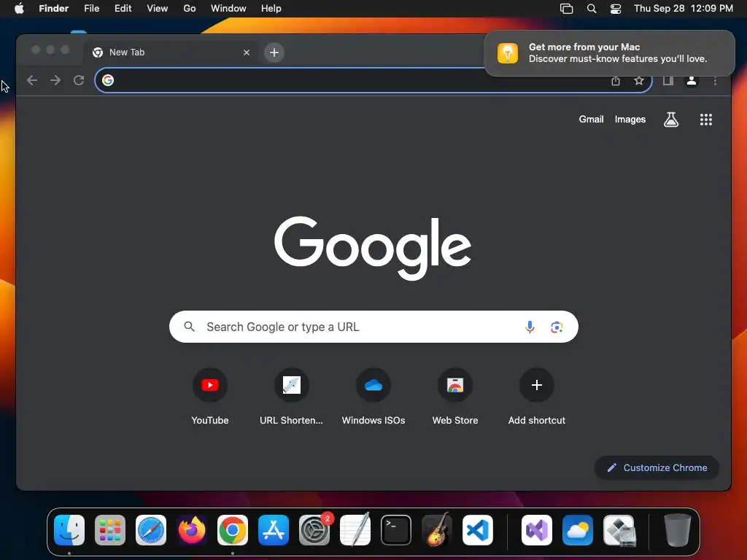Open the Edit menu

[123, 9]
